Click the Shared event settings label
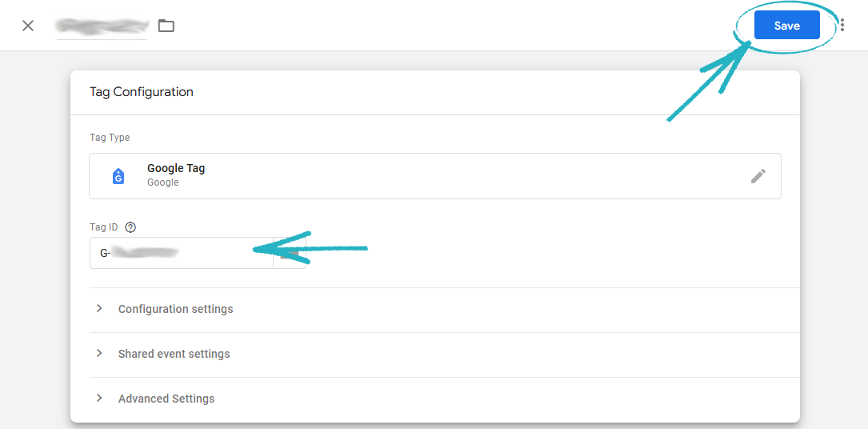Screen dimensions: 868x429 tap(174, 354)
